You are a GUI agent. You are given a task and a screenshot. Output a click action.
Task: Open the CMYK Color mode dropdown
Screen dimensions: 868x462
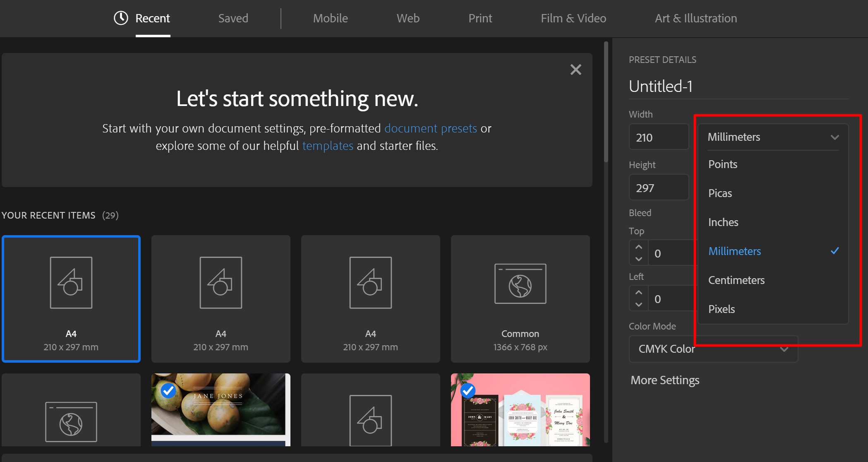pyautogui.click(x=713, y=349)
